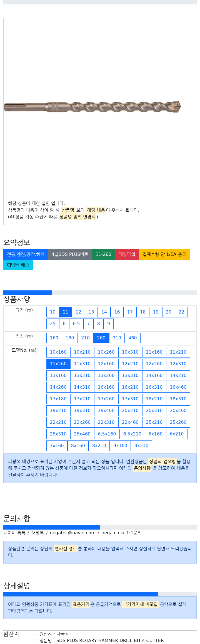
Task: Select the 310 mm total length
Action: [x=117, y=338]
